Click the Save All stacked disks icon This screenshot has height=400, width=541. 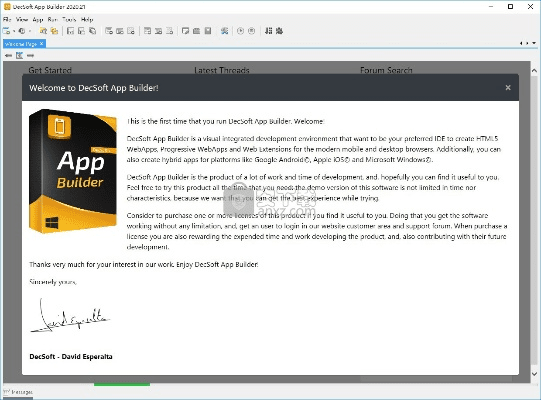tap(92, 31)
